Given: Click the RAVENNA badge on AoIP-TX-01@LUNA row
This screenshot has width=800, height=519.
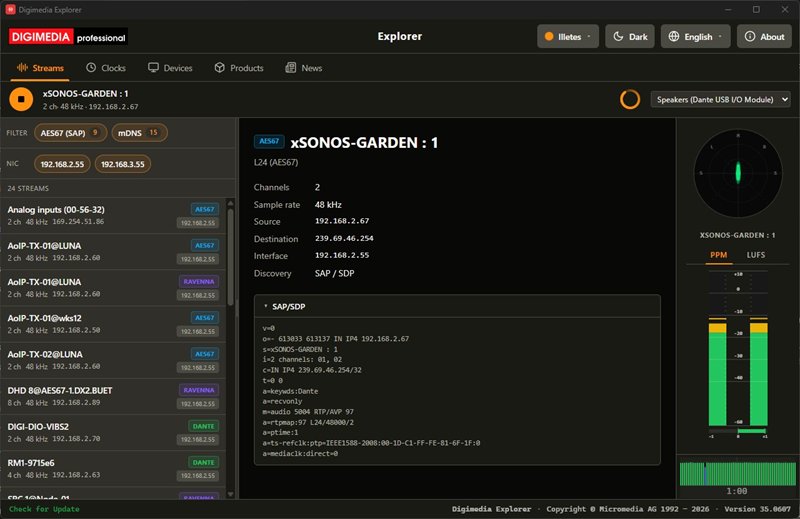Looking at the screenshot, I should point(199,282).
